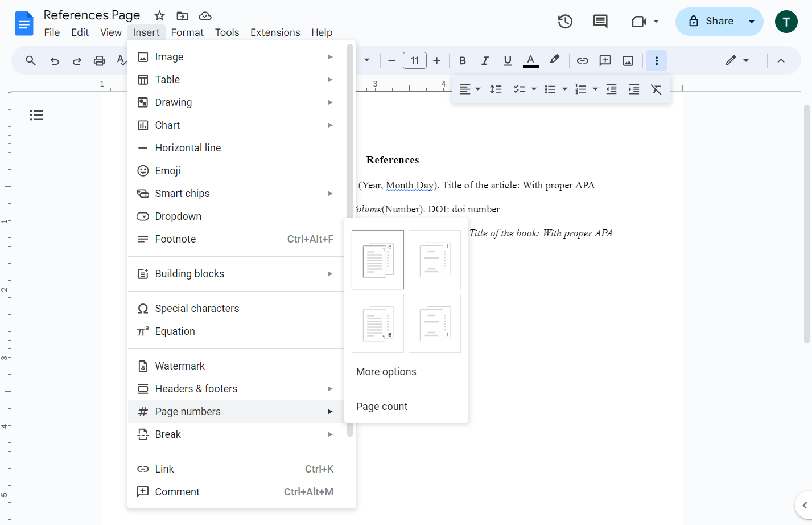
Task: Select Watermark in the Insert menu
Action: click(x=235, y=366)
